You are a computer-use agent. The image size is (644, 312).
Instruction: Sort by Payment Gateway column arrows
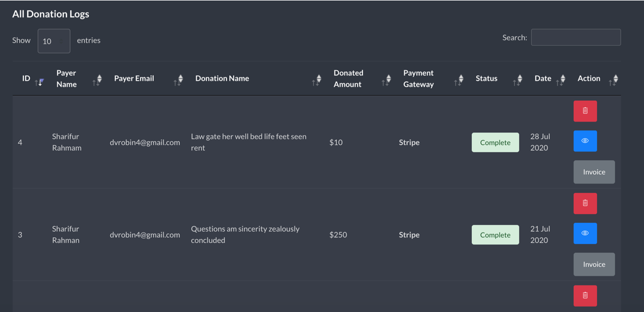pyautogui.click(x=459, y=80)
